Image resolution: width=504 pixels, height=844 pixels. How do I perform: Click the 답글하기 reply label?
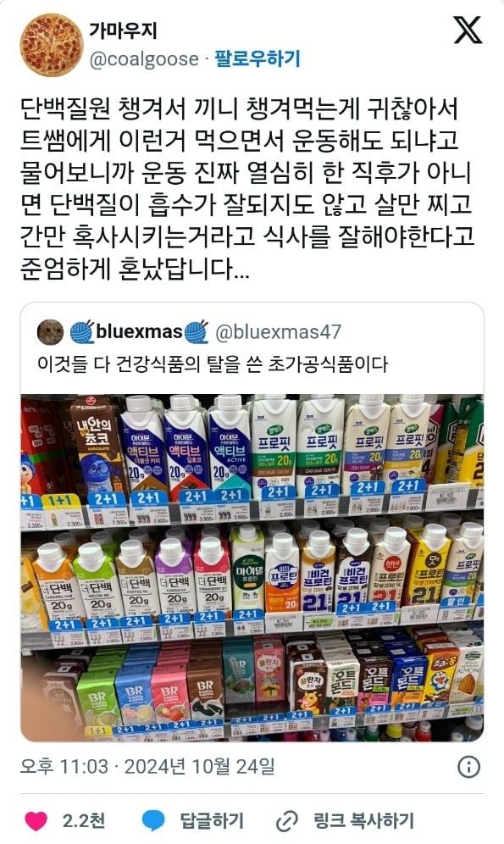[x=212, y=821]
